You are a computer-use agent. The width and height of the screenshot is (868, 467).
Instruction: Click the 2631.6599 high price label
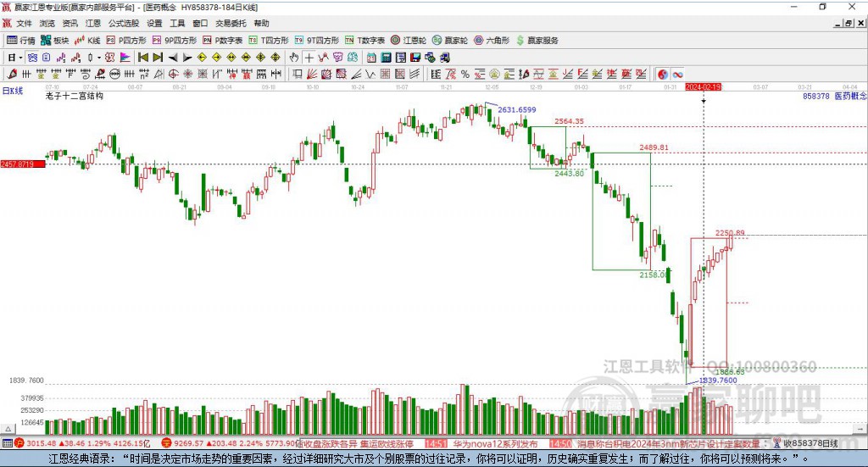516,109
